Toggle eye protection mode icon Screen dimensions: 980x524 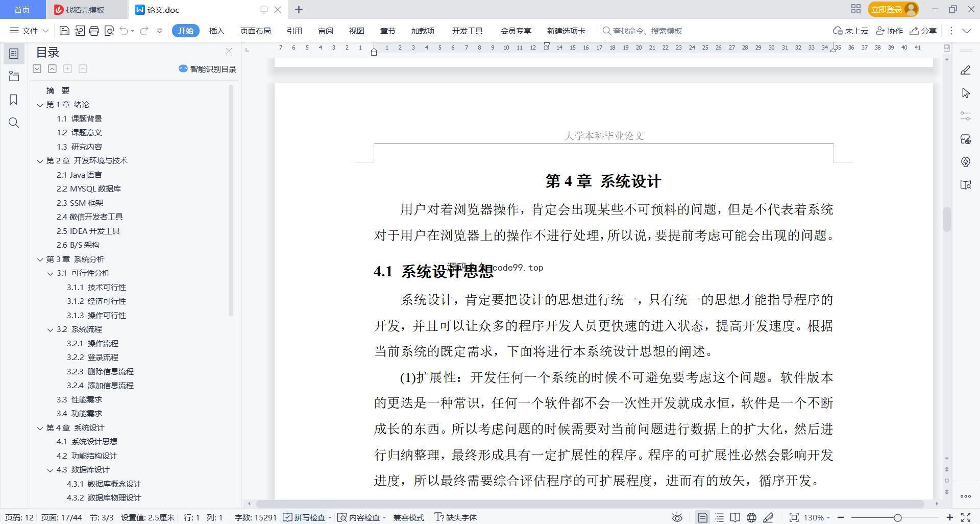point(677,517)
